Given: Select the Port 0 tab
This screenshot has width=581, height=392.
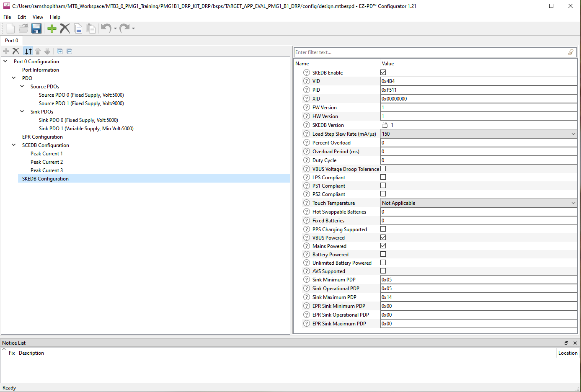Looking at the screenshot, I should point(12,41).
